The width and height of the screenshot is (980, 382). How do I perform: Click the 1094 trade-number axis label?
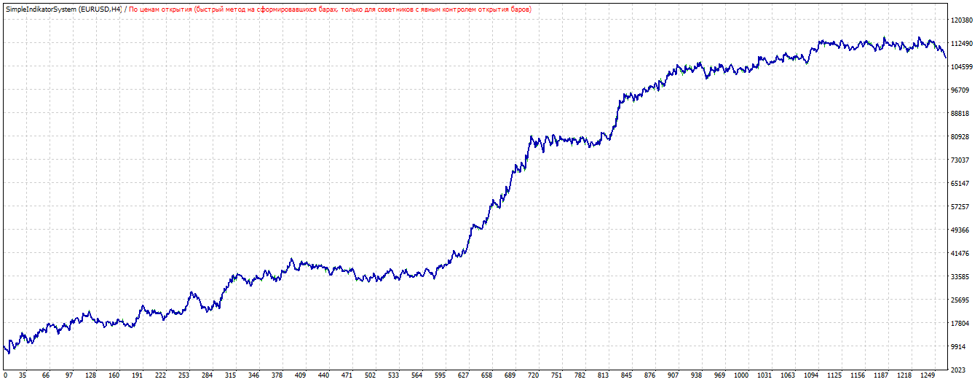click(x=811, y=376)
